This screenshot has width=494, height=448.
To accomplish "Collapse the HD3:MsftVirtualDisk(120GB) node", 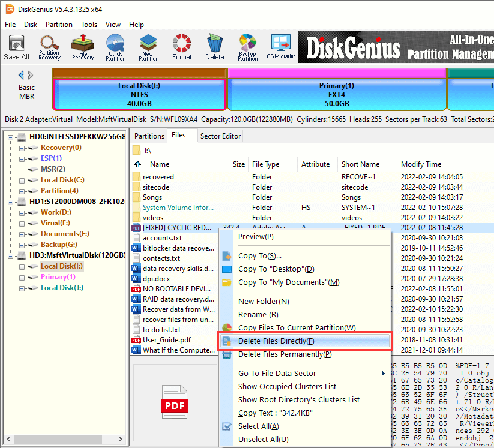I will coord(10,256).
